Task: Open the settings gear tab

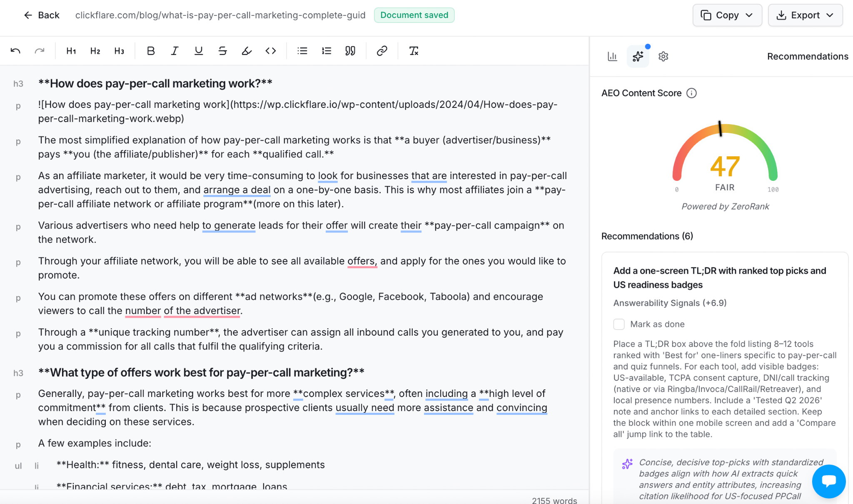Action: point(663,56)
